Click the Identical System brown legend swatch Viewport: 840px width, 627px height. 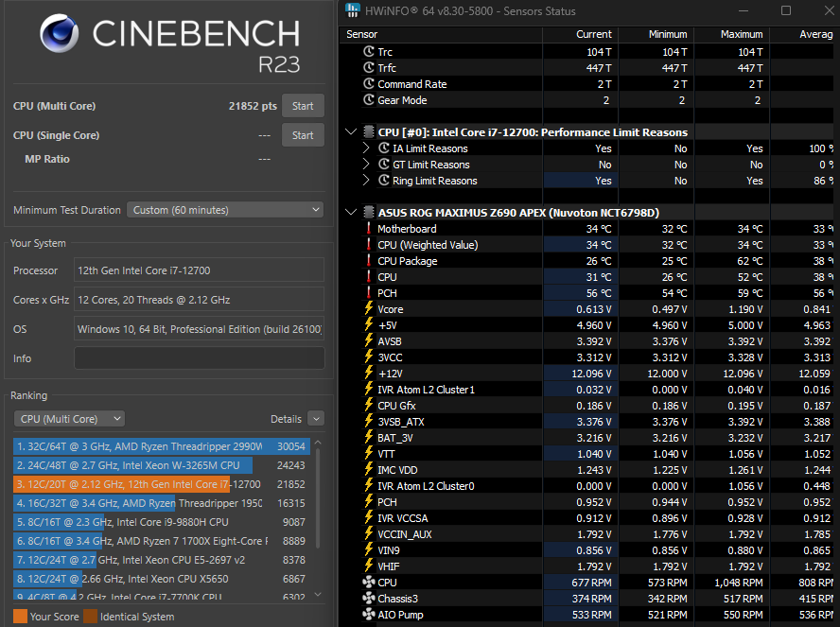tap(90, 617)
